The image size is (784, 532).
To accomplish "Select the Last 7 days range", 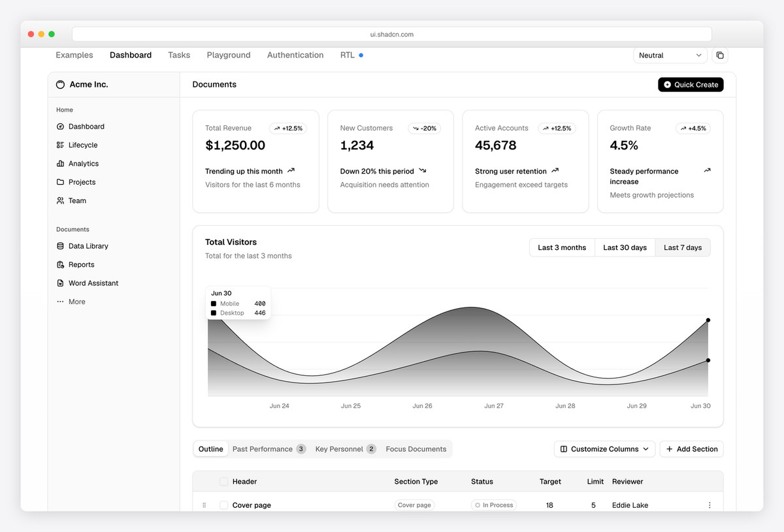I will [683, 247].
